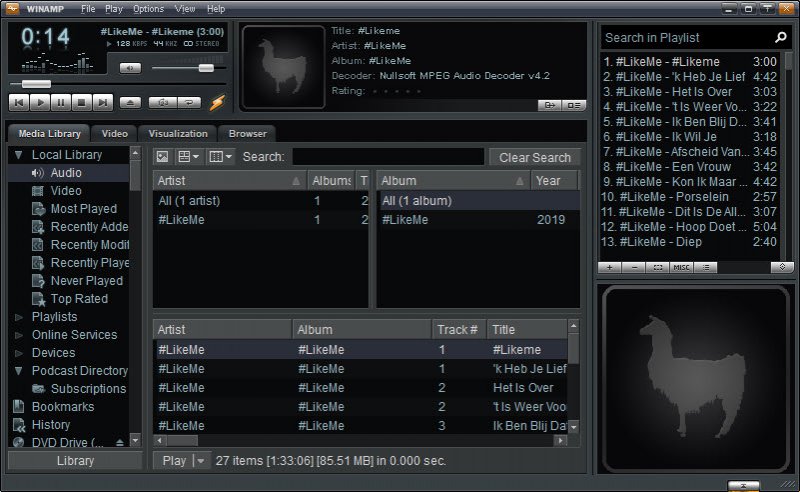Click the Previous track button
Image resolution: width=800 pixels, height=492 pixels.
[x=19, y=103]
